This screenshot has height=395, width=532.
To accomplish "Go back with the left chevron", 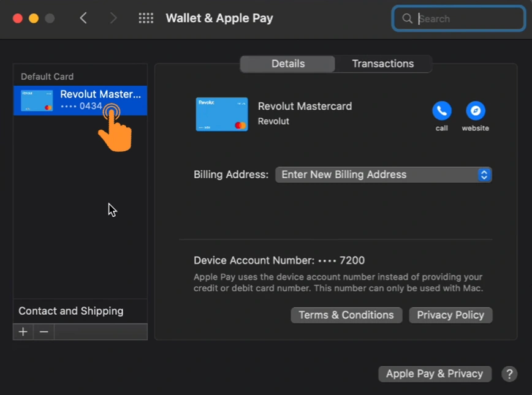I will tap(83, 18).
